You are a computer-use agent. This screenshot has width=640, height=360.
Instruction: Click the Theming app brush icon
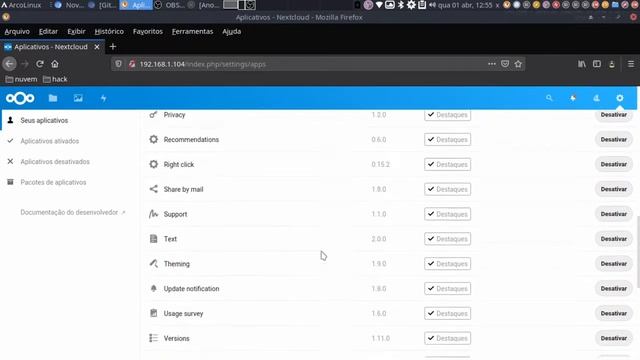pyautogui.click(x=153, y=264)
